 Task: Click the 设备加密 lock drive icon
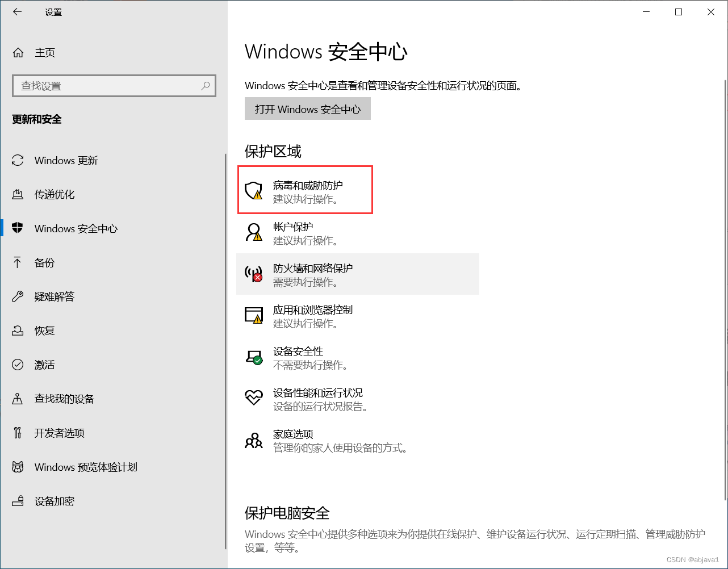(x=18, y=501)
